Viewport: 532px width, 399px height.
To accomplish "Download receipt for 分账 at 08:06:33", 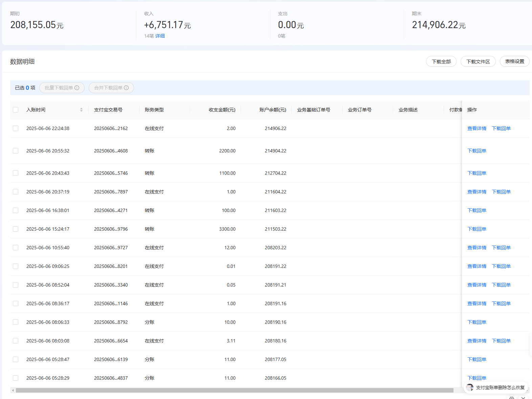I will (x=476, y=322).
